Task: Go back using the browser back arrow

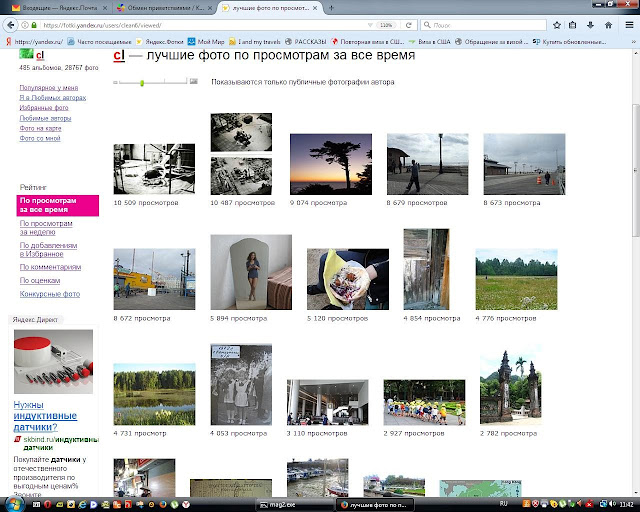Action: [10, 25]
